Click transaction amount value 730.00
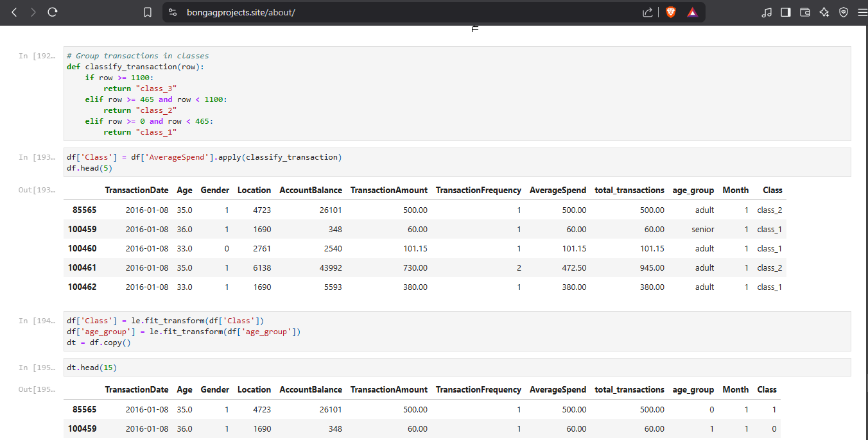Viewport: 868px width, 440px height. click(x=415, y=267)
